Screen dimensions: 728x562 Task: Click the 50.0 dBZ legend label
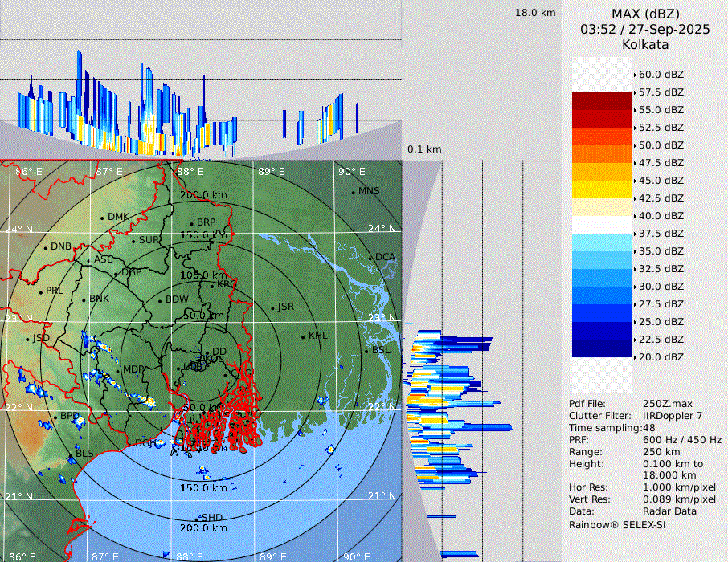click(x=661, y=145)
